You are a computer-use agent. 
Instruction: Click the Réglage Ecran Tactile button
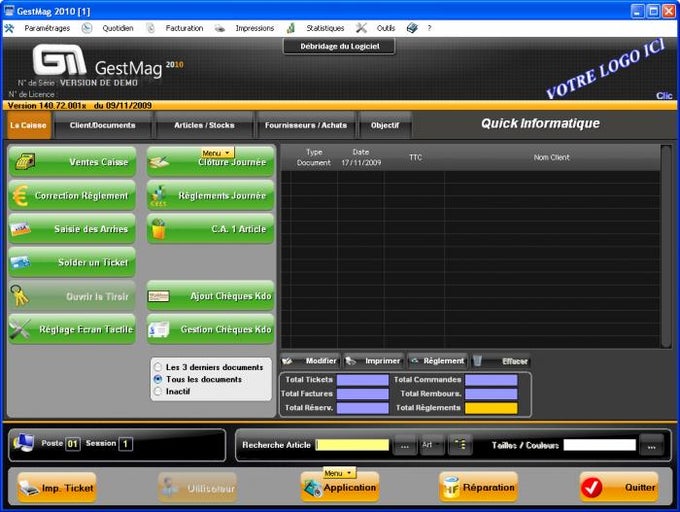click(72, 329)
